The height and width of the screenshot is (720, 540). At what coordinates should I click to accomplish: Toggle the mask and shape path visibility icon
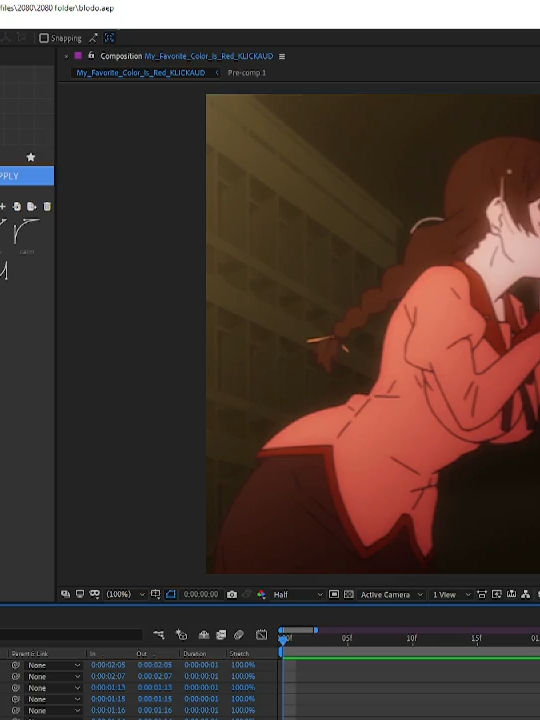click(x=95, y=594)
